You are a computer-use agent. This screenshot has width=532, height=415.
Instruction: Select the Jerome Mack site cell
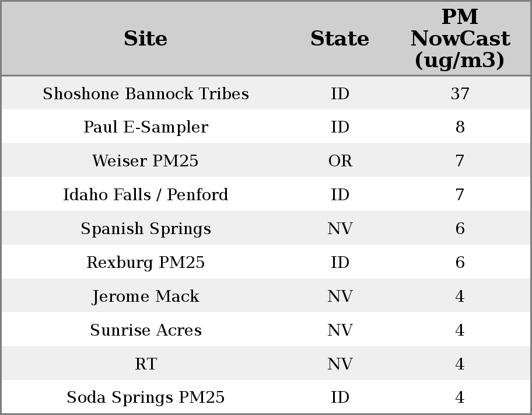click(146, 297)
